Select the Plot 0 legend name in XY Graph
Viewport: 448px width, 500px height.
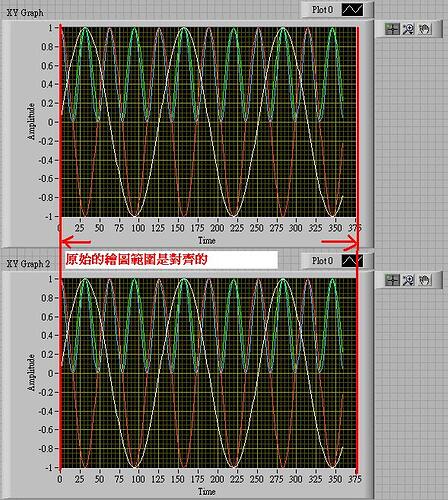click(322, 10)
